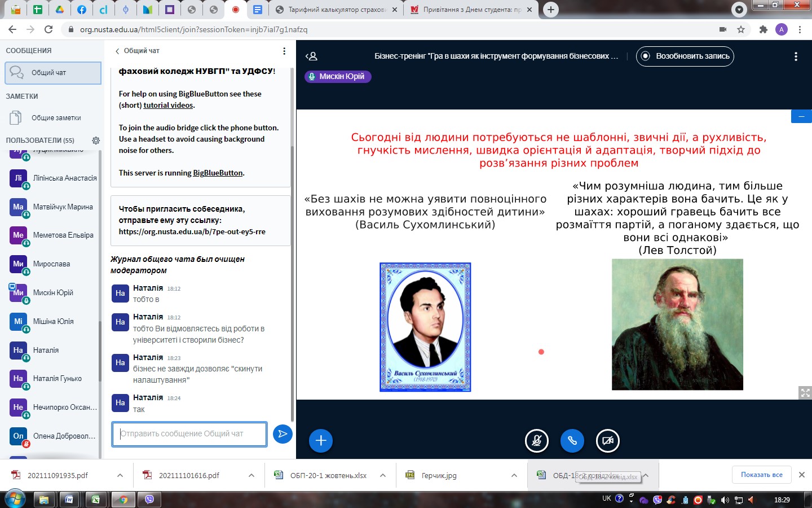This screenshot has height=508, width=812.
Task: Expand options for 202111091935.pdf download
Action: pos(120,475)
